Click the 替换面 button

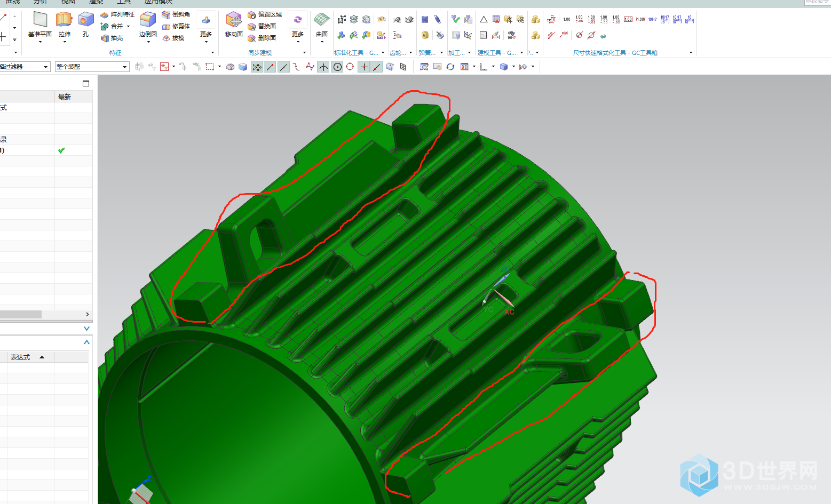262,26
